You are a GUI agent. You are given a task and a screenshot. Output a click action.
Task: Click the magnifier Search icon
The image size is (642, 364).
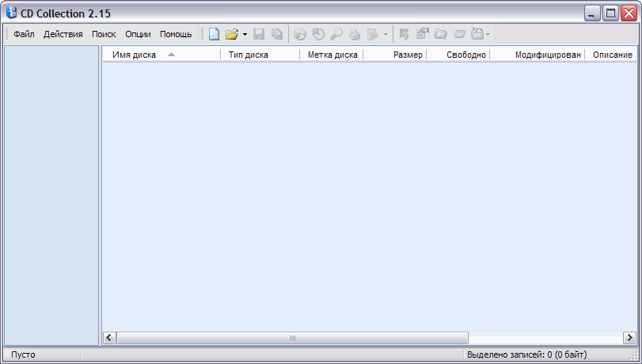336,34
